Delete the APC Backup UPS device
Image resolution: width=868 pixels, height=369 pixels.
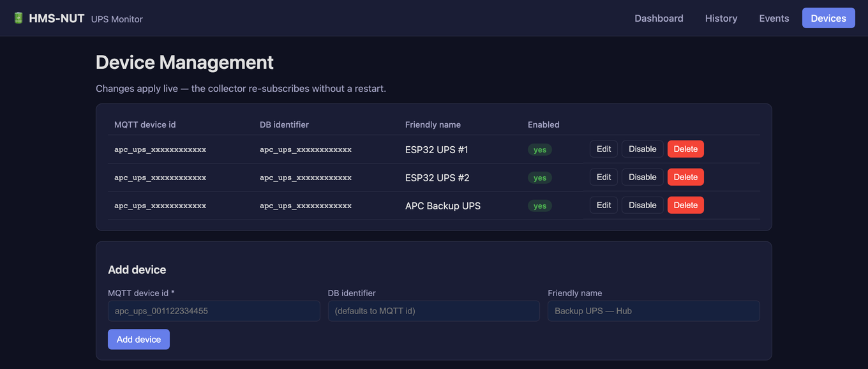tap(685, 205)
